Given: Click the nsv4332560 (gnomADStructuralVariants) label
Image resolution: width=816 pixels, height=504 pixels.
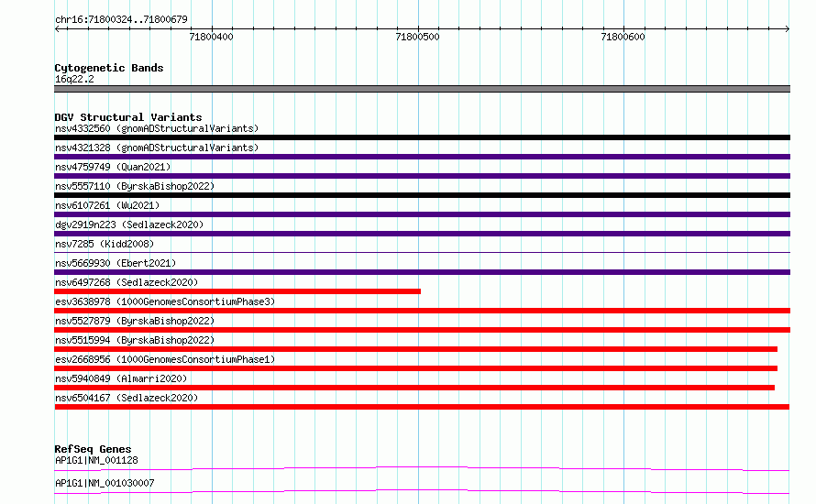Looking at the screenshot, I should click(157, 128).
